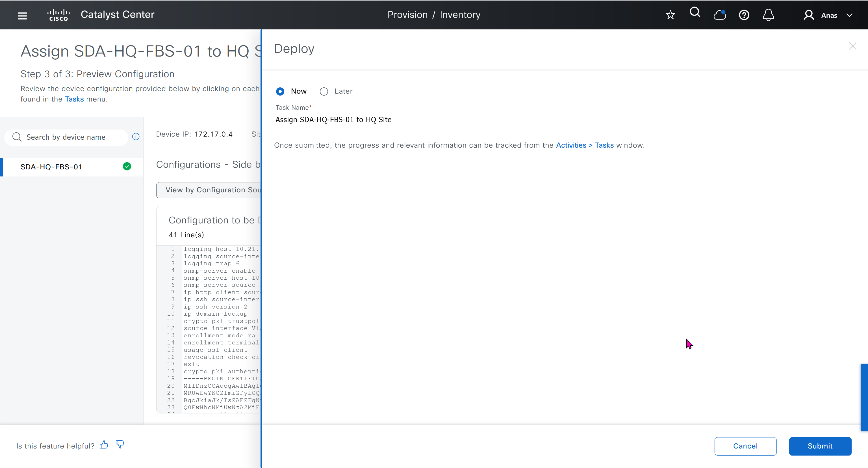868x468 pixels.
Task: Cancel the deploy panel
Action: coord(745,446)
